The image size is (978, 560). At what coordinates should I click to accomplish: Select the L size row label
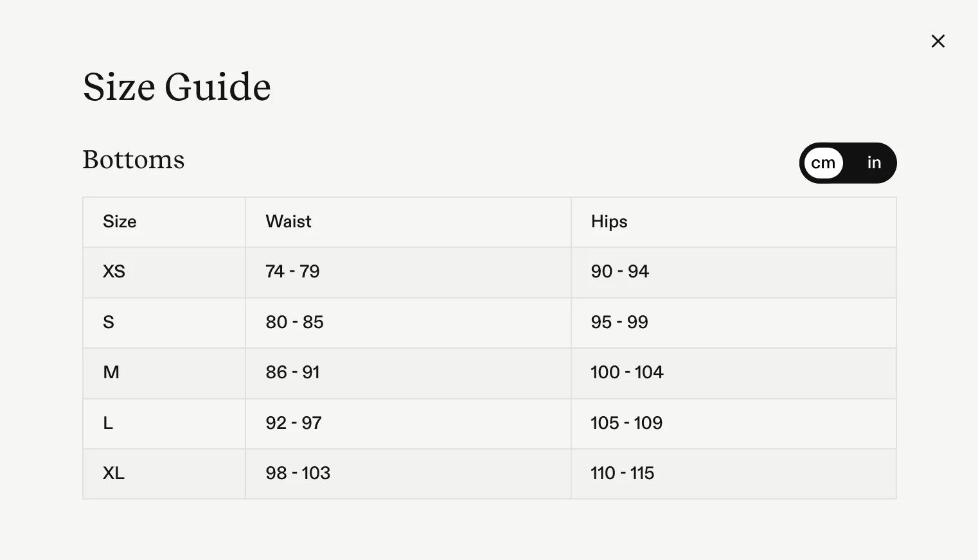108,423
